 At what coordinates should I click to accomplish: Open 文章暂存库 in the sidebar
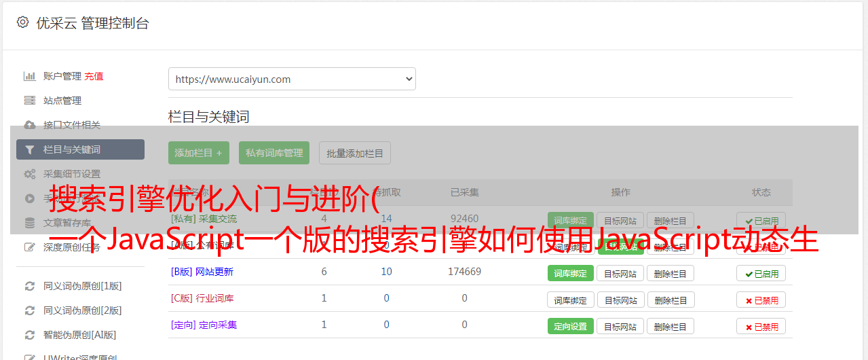67,223
